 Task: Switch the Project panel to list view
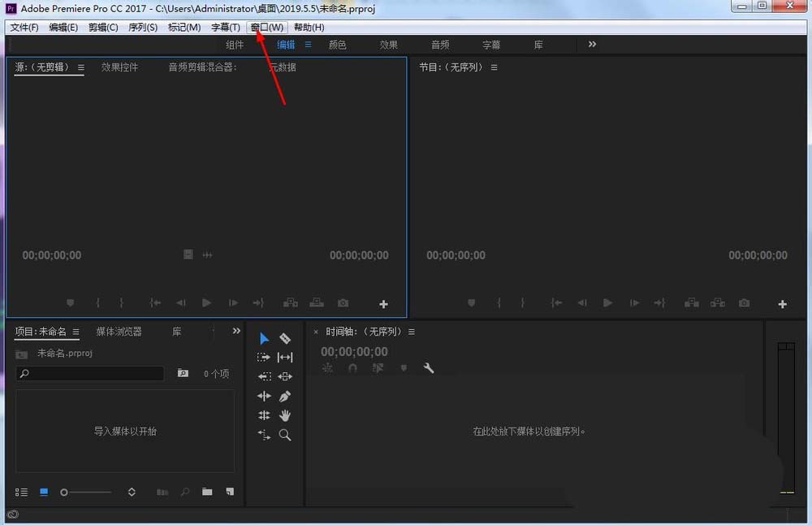(x=21, y=492)
